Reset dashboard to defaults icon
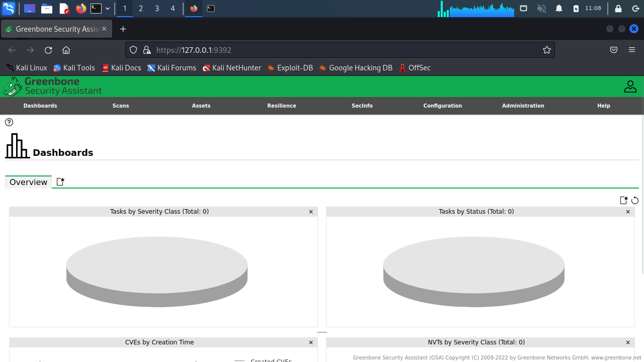The image size is (644, 362). tap(635, 200)
